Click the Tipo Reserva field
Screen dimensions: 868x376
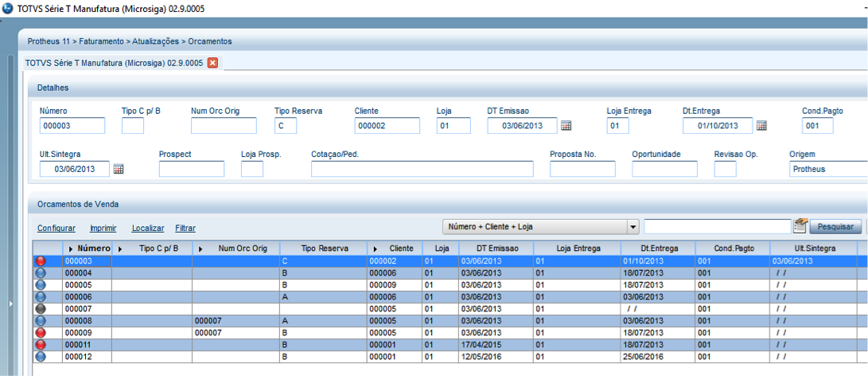[286, 126]
